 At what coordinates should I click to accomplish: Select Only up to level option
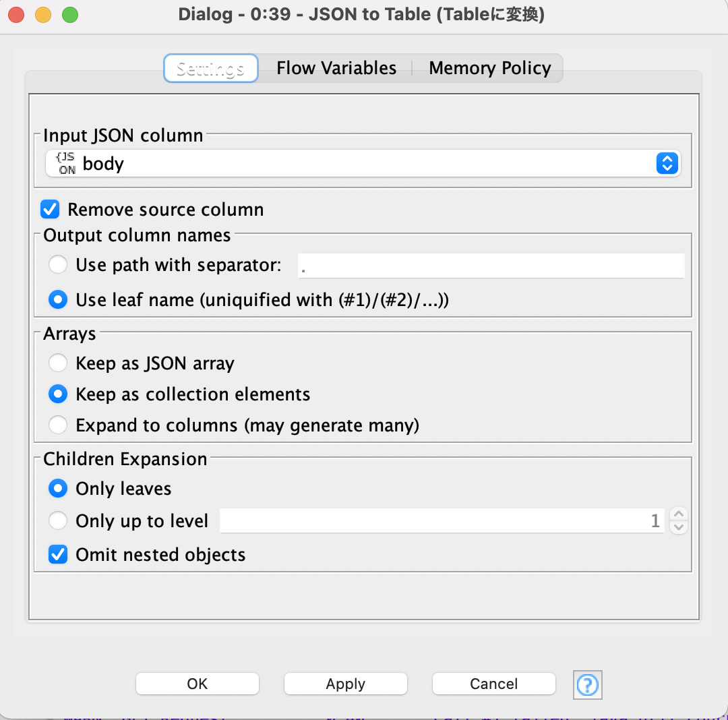pos(58,520)
